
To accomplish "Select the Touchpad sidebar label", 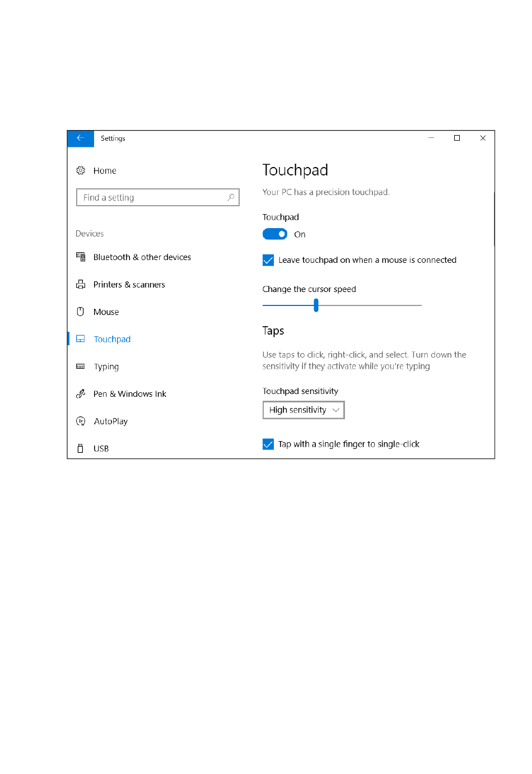I will coord(112,339).
